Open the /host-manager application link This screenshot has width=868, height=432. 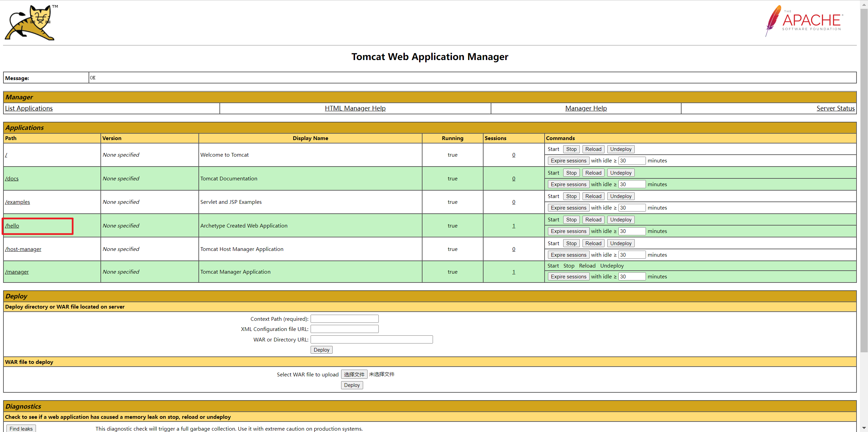(23, 249)
